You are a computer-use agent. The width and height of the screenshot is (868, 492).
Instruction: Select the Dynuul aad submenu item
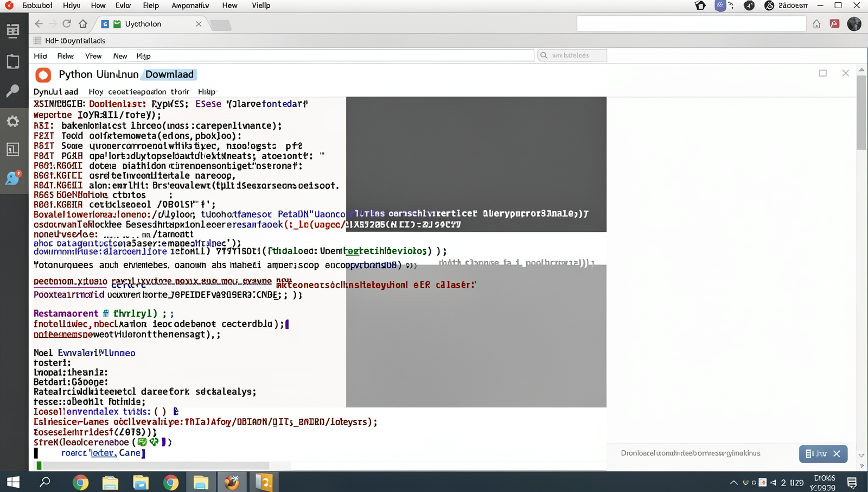[x=56, y=92]
